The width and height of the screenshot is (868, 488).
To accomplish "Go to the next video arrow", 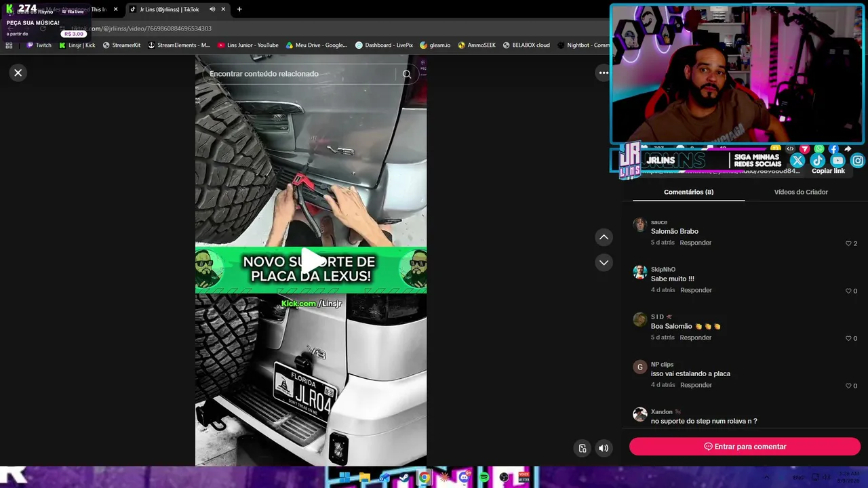I will pyautogui.click(x=604, y=262).
